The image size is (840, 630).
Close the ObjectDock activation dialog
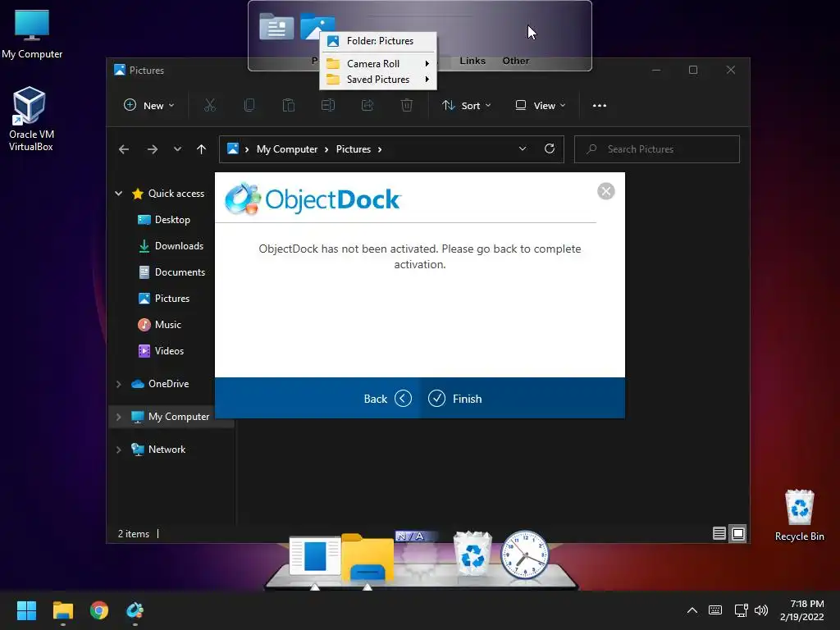606,191
